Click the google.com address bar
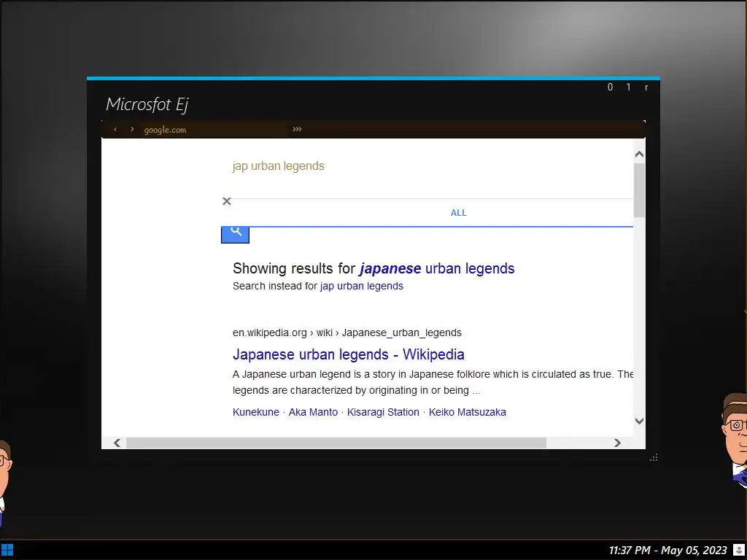Viewport: 747px width, 560px height. tap(214, 130)
